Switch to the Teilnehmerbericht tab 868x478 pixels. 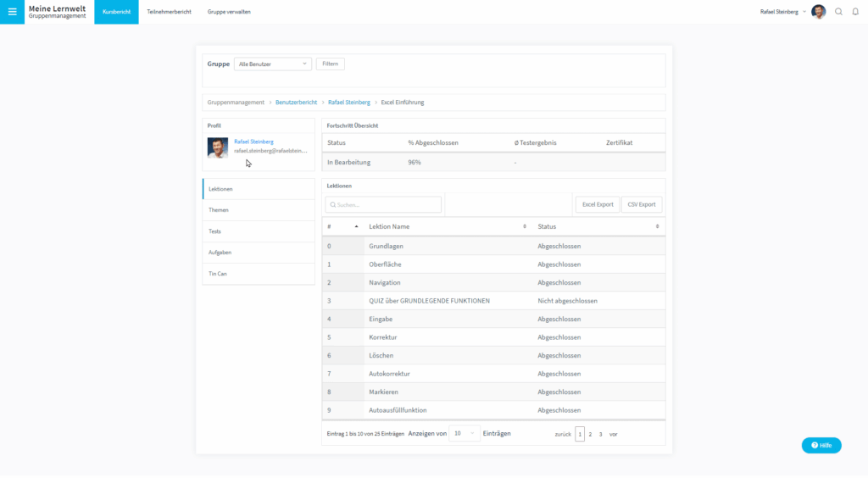point(169,12)
